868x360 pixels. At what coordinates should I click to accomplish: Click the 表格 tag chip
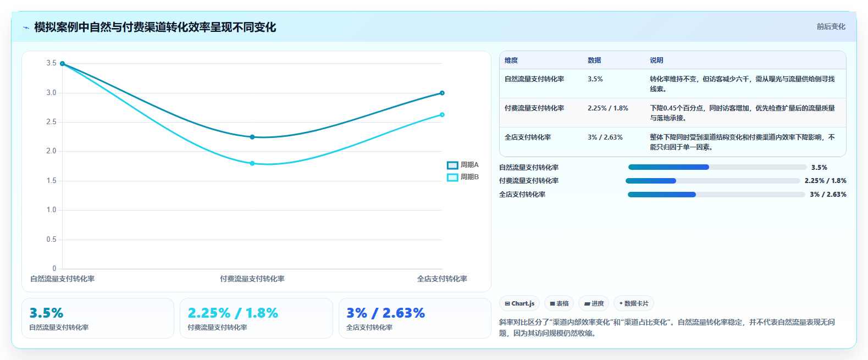[x=559, y=303]
